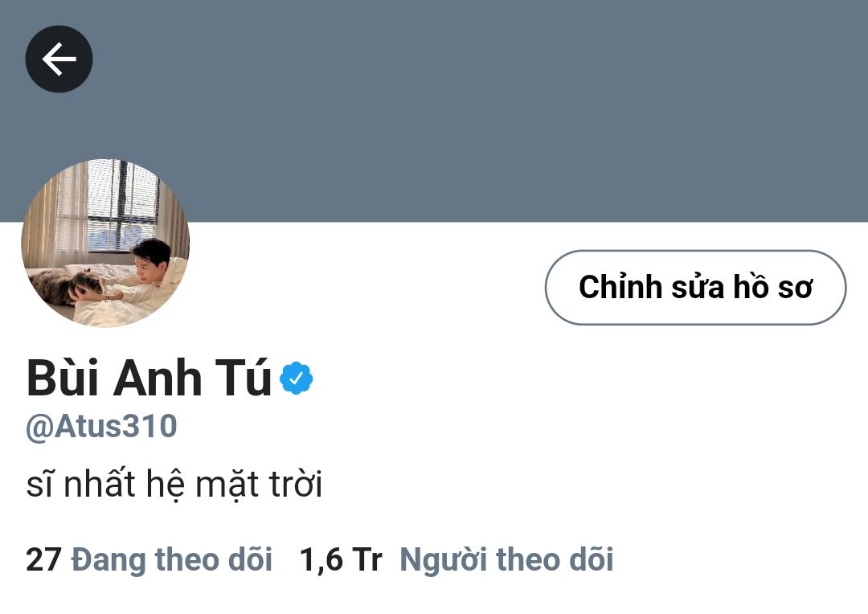The image size is (868, 614).
Task: Open the Đang theo dõi following list
Action: 172,559
